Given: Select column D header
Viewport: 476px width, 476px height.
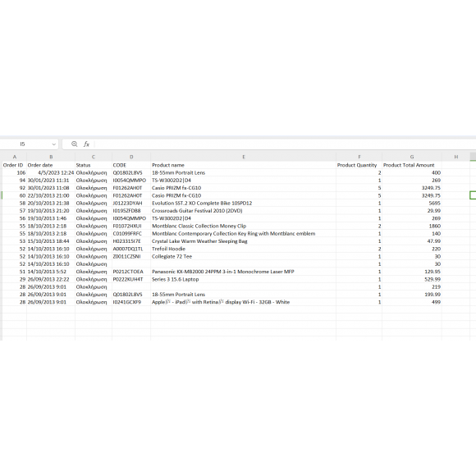Looking at the screenshot, I should pos(131,157).
